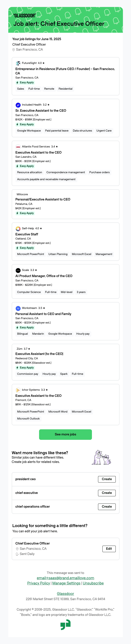
Task: Click the FutureSight company logo
Action: pyautogui.click(x=18, y=63)
